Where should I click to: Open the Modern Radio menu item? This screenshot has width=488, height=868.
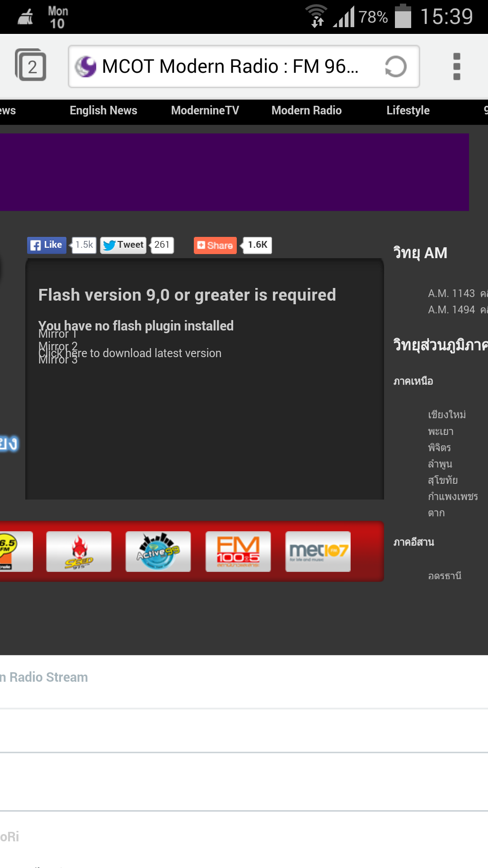pyautogui.click(x=306, y=110)
